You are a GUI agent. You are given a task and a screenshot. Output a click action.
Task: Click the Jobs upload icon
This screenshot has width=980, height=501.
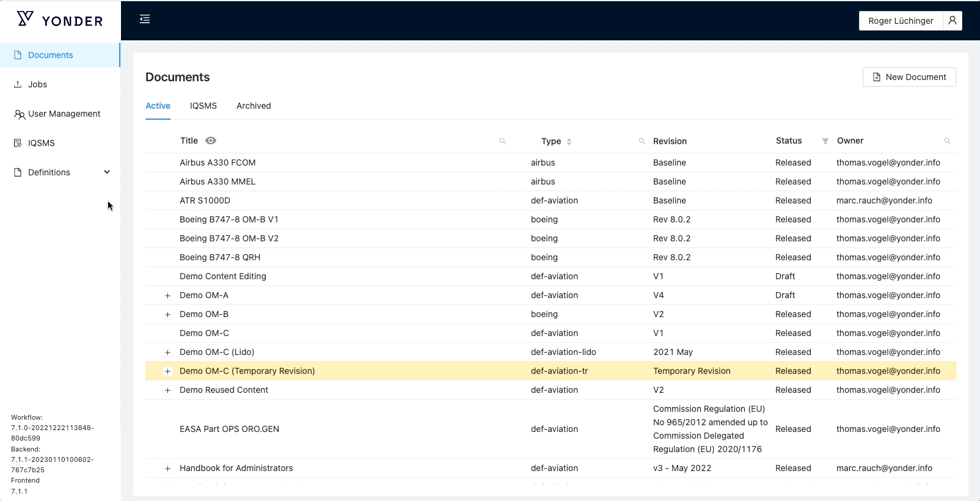[x=18, y=84]
